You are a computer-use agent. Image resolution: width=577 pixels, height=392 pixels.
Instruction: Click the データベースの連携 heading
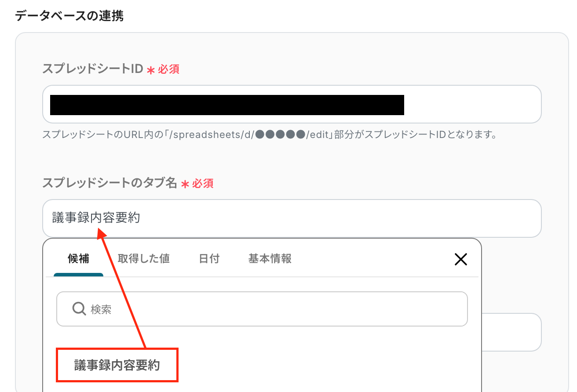[x=69, y=16]
